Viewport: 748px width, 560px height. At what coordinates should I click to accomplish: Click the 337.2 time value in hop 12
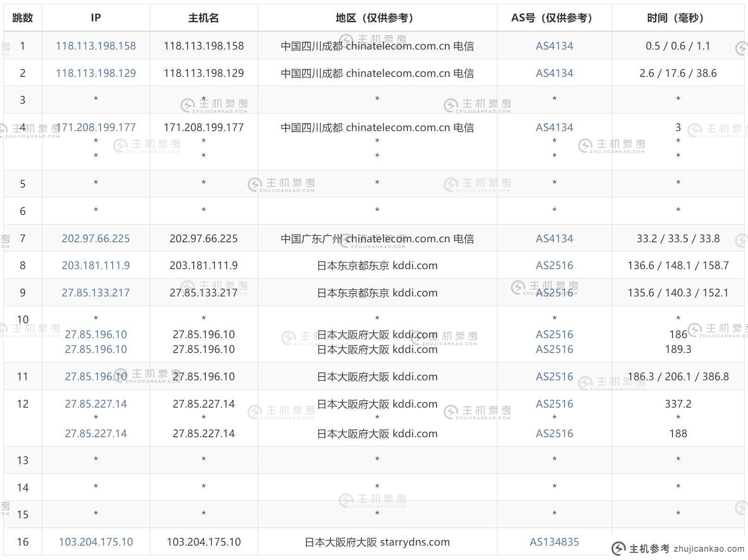click(x=678, y=404)
